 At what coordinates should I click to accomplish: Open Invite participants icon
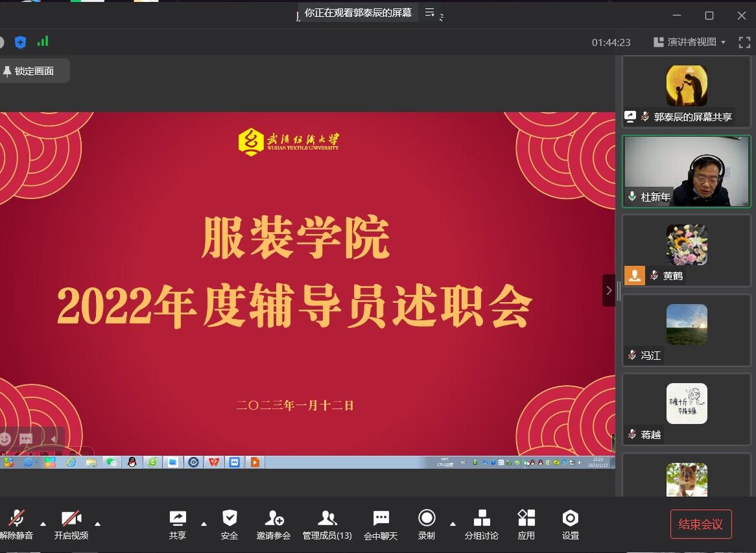pyautogui.click(x=274, y=518)
